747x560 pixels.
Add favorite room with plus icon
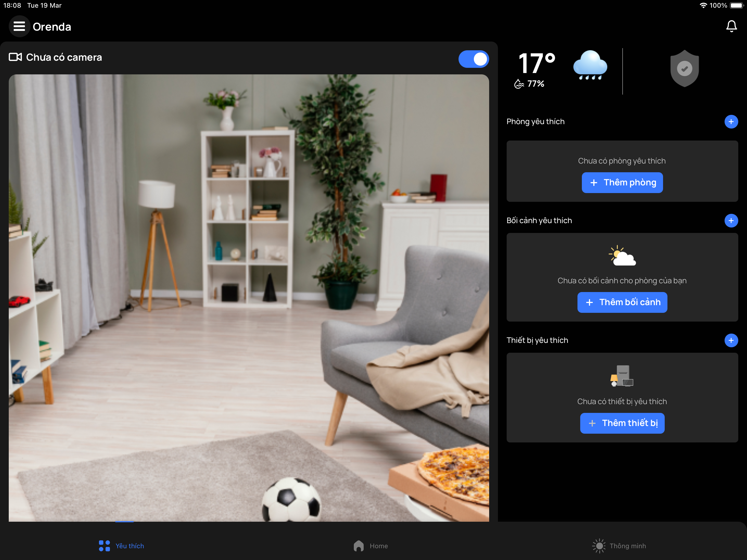point(731,122)
